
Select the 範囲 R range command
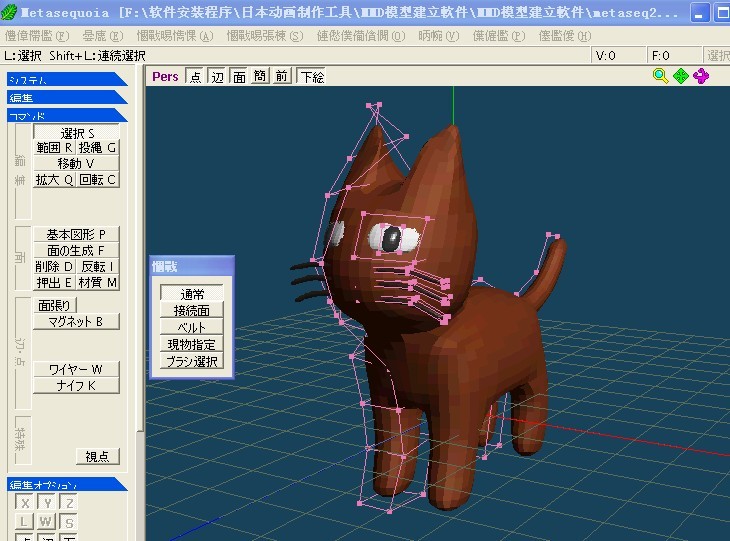(x=54, y=148)
